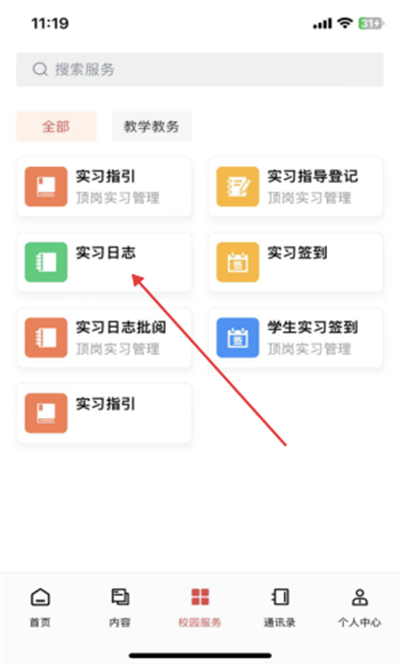Screen dimensions: 400x666
Task: Select the 全部 category filter
Action: click(56, 126)
